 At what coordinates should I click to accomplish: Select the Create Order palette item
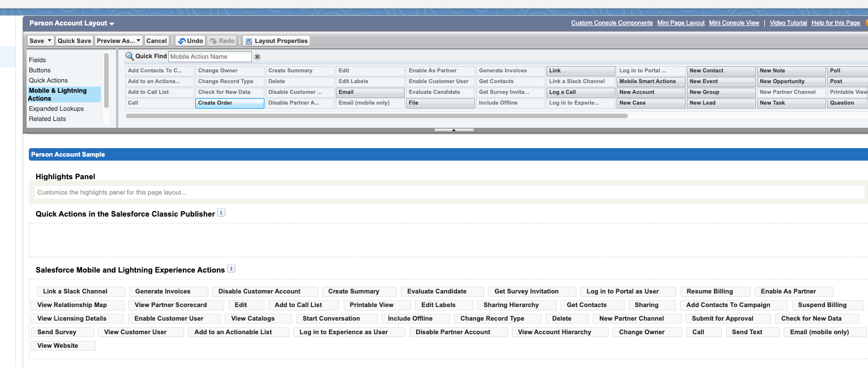(x=230, y=103)
